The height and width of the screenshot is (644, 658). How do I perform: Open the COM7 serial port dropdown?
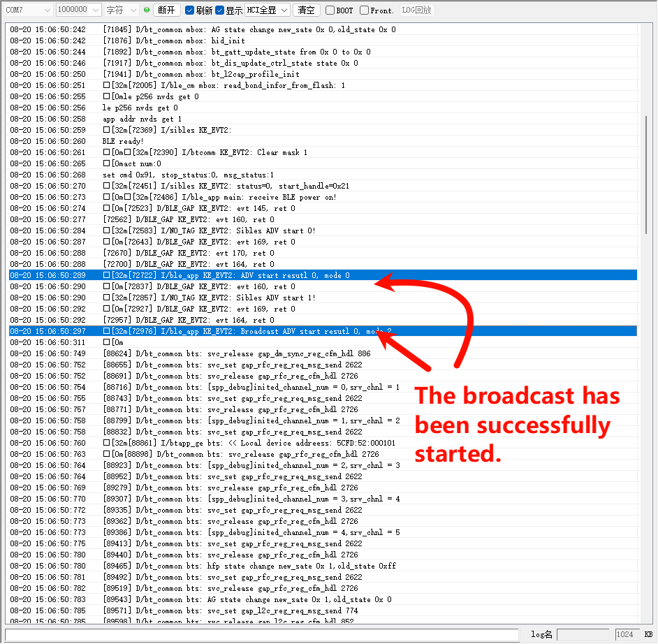(x=27, y=10)
